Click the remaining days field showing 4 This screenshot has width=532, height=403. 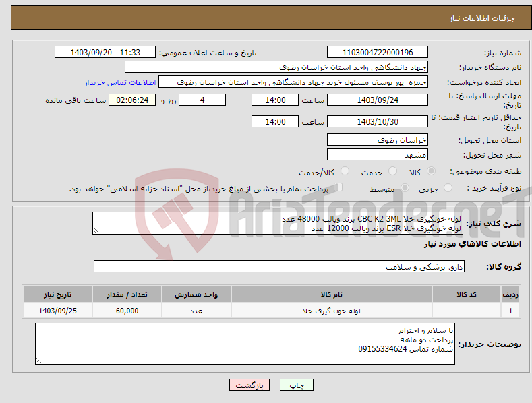[x=202, y=100]
